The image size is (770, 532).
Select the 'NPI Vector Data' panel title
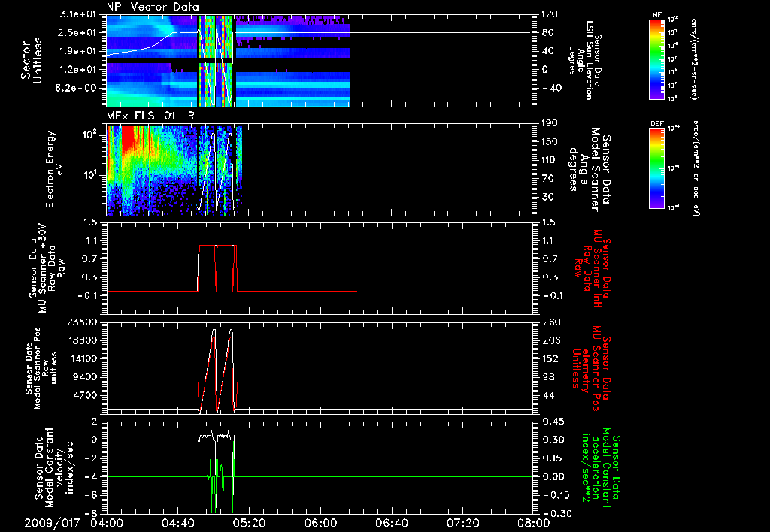153,7
